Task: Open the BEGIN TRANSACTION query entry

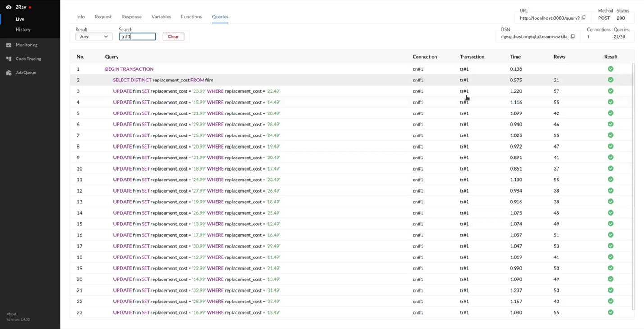Action: coord(129,68)
